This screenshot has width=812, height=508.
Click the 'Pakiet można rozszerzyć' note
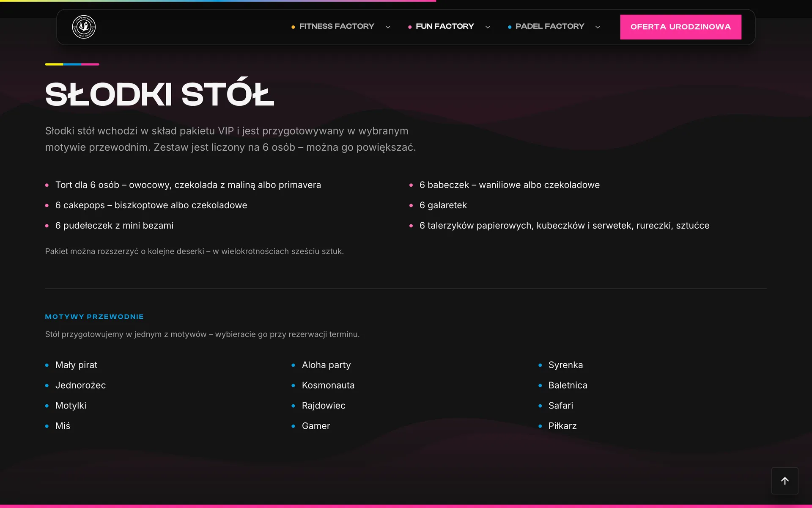tap(195, 251)
